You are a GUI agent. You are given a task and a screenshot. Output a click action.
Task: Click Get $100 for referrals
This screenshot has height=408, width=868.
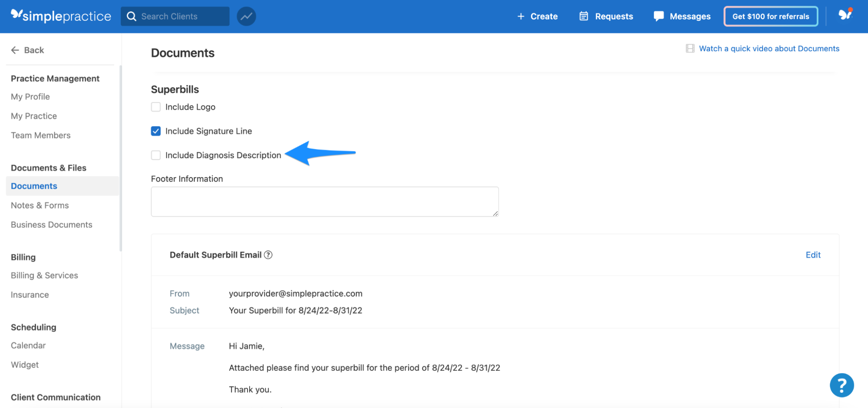coord(770,16)
